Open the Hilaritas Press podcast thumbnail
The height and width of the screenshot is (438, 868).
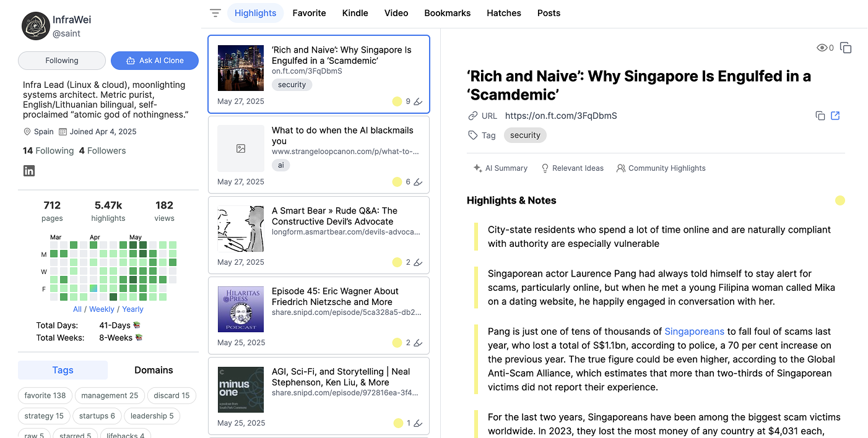click(241, 309)
